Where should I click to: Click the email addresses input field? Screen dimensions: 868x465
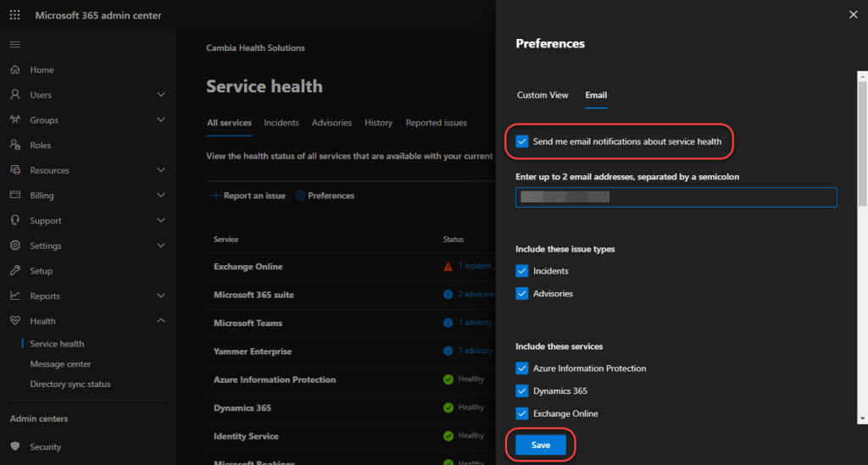tap(676, 197)
